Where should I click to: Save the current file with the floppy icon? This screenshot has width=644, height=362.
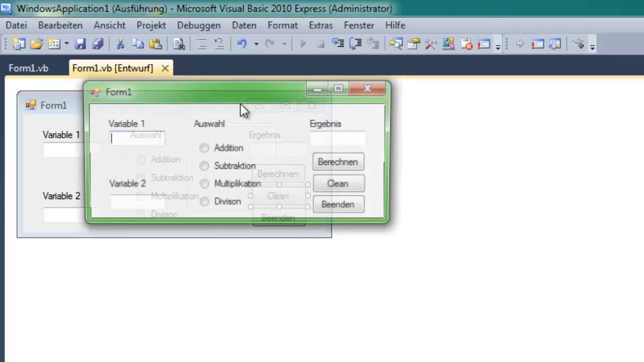80,44
